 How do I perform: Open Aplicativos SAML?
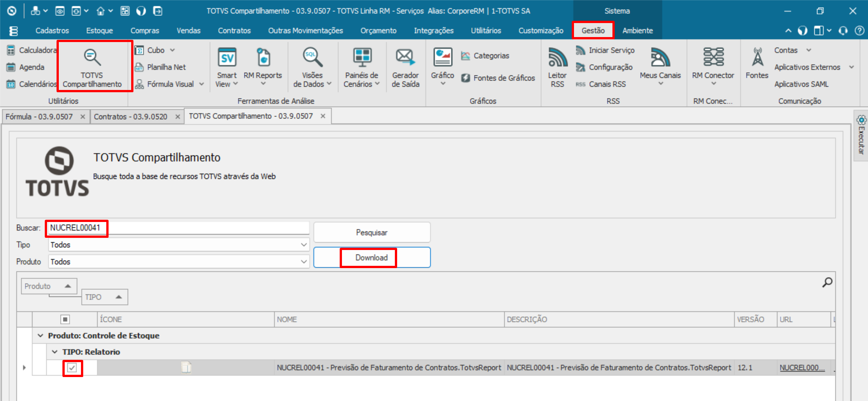(x=802, y=84)
